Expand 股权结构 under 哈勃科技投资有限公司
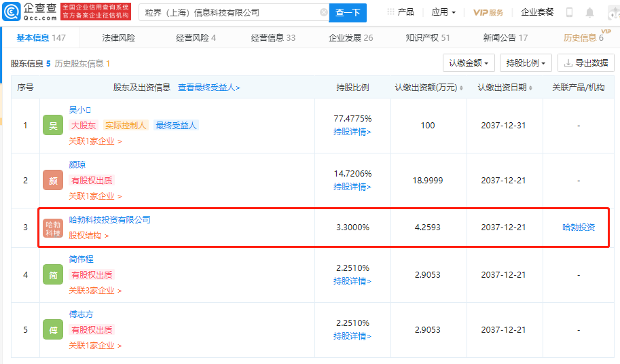Screen dimensions: 620x364 pyautogui.click(x=89, y=236)
